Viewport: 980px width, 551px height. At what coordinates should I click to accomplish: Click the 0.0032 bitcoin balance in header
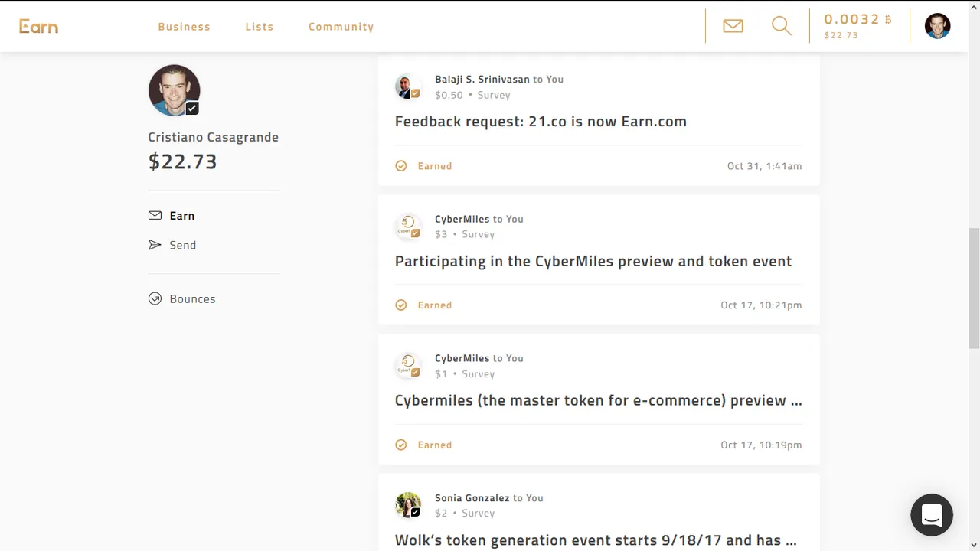[x=858, y=19]
